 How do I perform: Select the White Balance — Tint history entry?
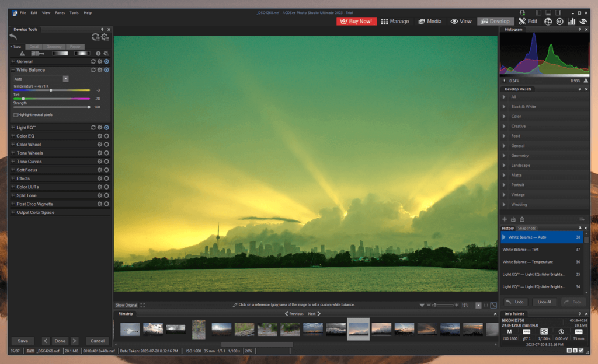(x=541, y=250)
